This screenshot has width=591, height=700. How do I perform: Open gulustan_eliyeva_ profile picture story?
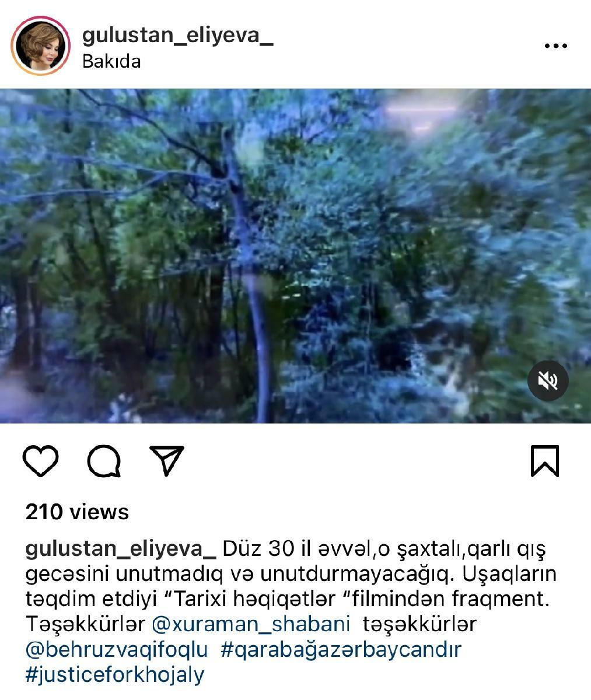40,46
